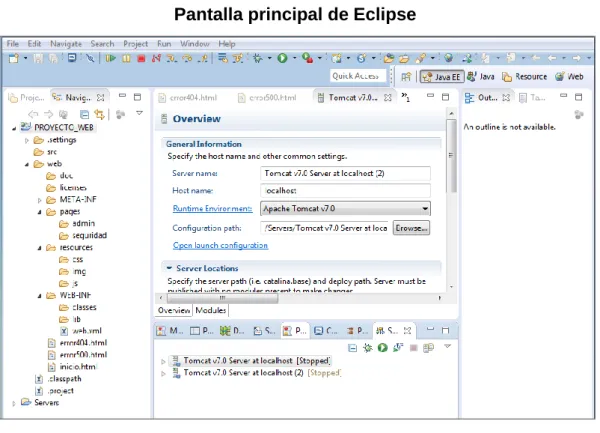Open the Project Explorer view tab
This screenshot has width=600, height=433.
(27, 98)
